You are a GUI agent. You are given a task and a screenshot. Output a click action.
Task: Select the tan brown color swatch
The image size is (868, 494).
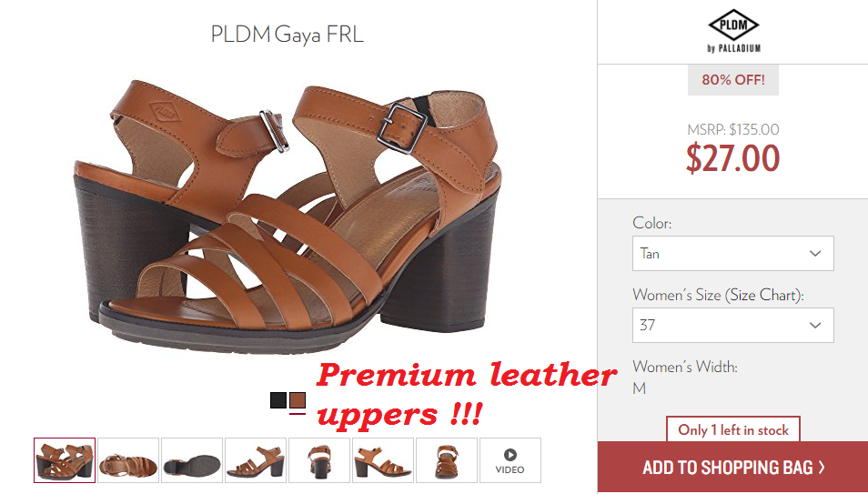(x=298, y=400)
